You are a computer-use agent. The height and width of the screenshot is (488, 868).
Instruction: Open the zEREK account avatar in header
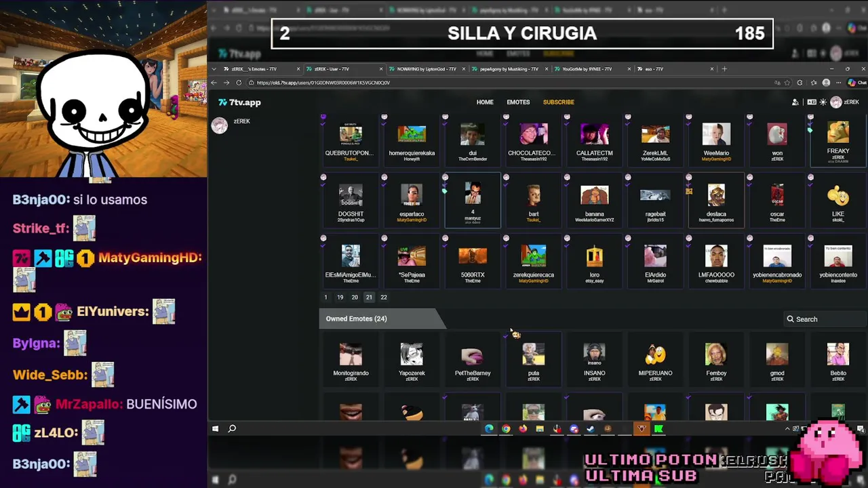836,102
